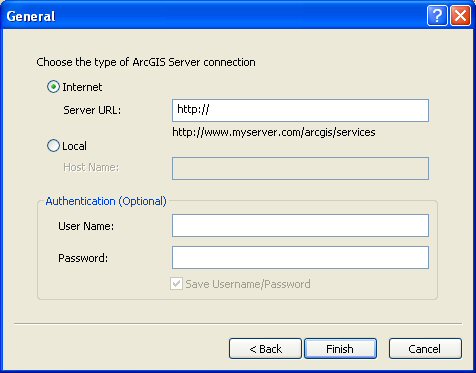
Task: Click the Cancel button
Action: (x=425, y=349)
